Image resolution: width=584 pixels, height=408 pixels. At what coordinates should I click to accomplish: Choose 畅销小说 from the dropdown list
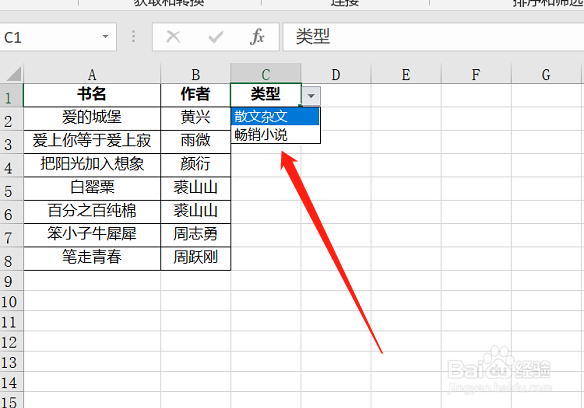[x=275, y=135]
